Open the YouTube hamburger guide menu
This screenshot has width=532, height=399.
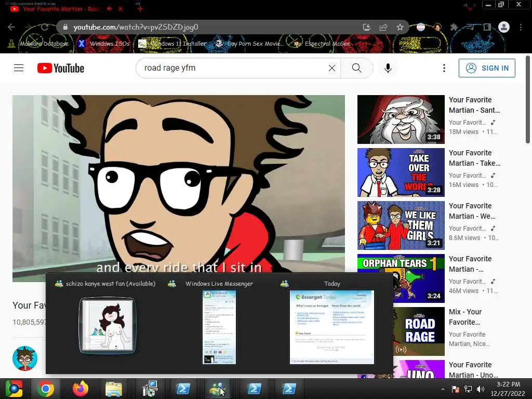point(19,68)
